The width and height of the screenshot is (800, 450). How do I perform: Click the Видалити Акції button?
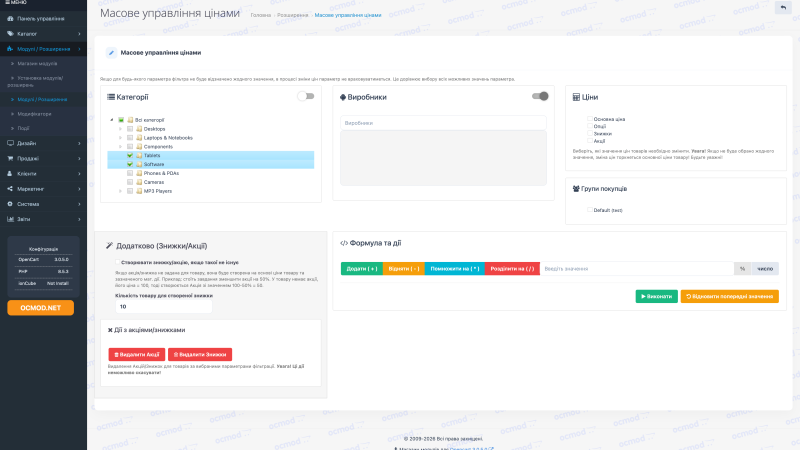tap(137, 355)
